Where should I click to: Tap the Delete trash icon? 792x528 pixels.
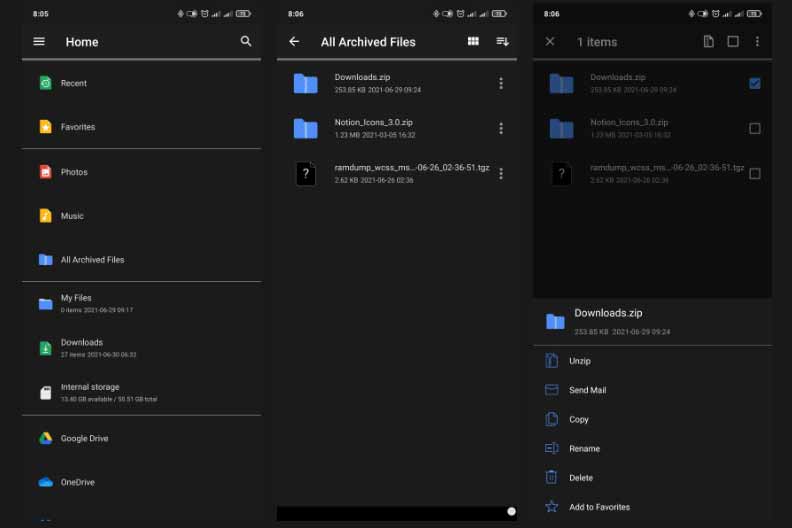552,477
